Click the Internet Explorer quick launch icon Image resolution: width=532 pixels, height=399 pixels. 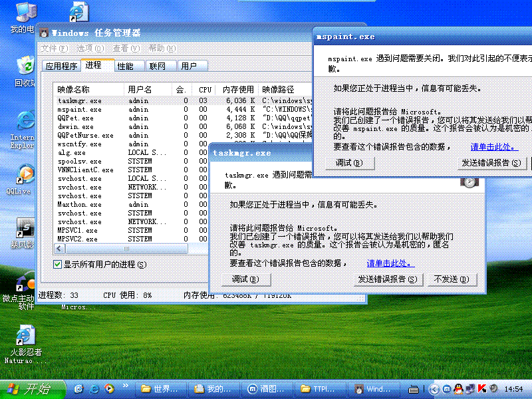pos(94,388)
